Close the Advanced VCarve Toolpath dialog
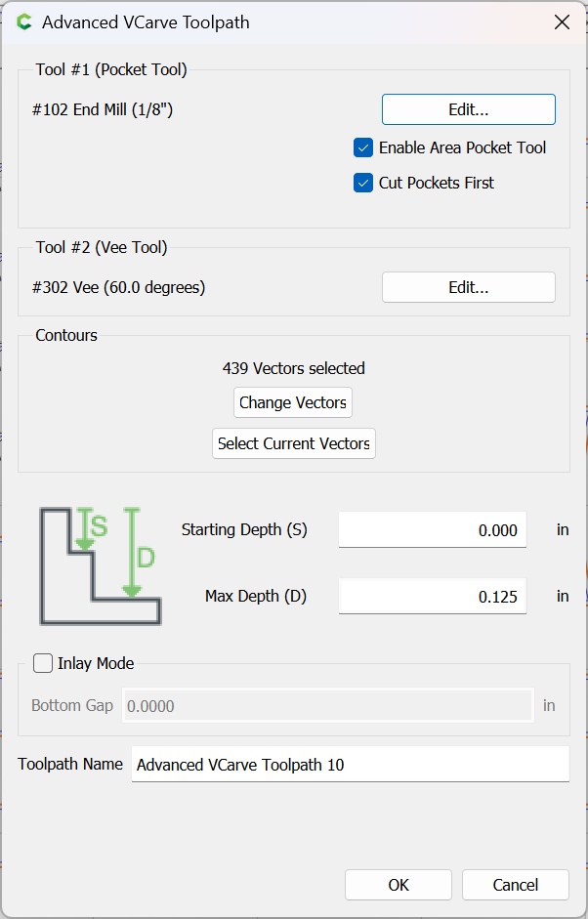 pos(562,21)
